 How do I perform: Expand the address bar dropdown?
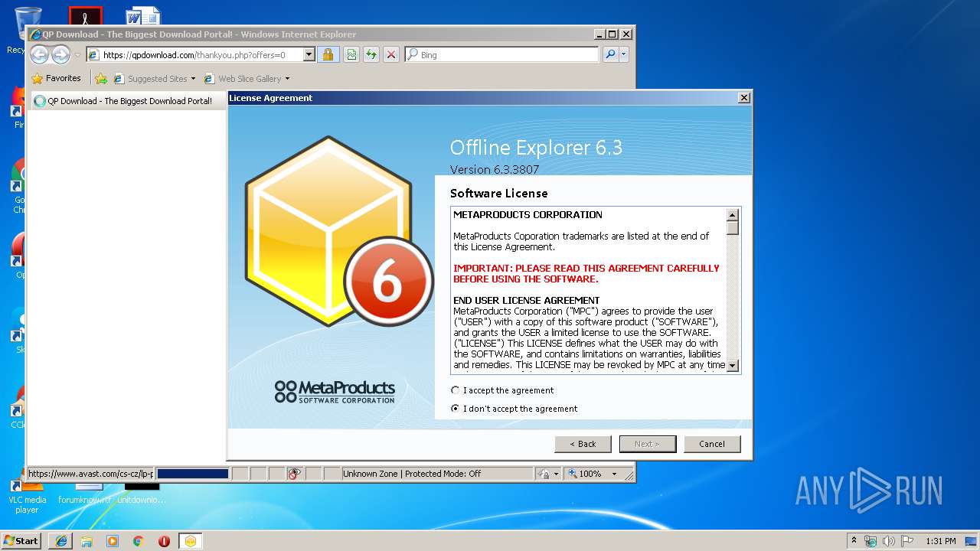(x=309, y=55)
